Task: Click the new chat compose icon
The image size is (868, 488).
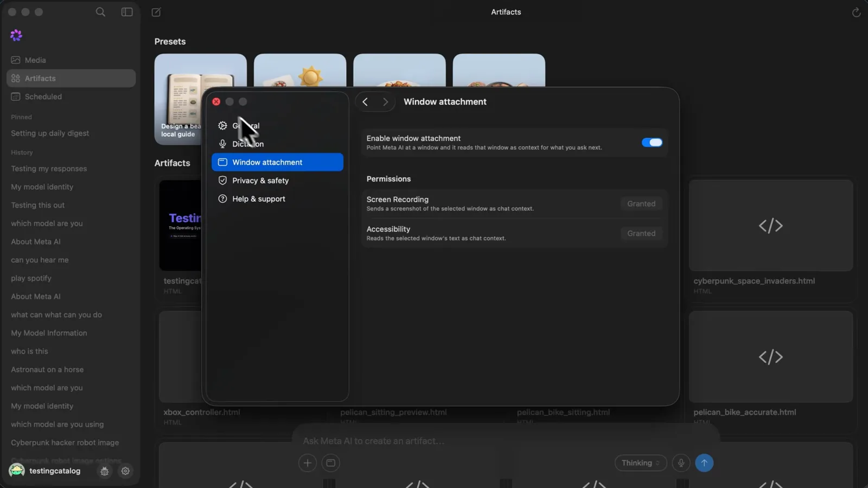Action: coord(156,12)
